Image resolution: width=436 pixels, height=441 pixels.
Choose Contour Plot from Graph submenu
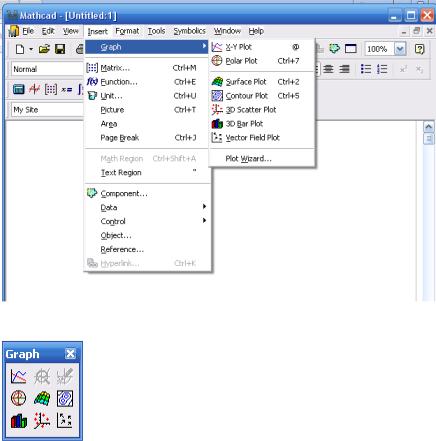point(262,96)
